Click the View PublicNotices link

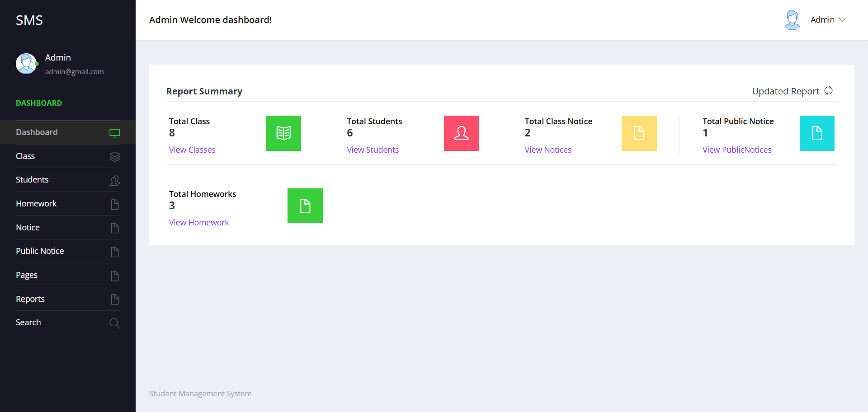[x=736, y=150]
